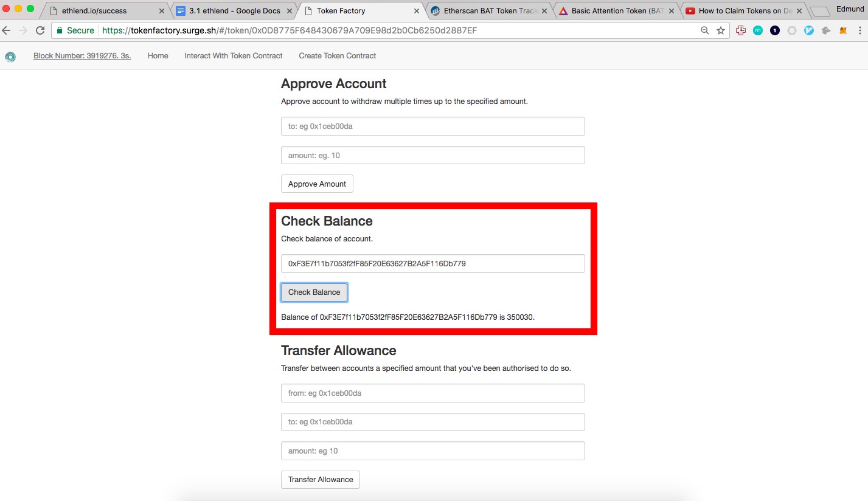Focus the Approve Account amount field

coord(432,155)
